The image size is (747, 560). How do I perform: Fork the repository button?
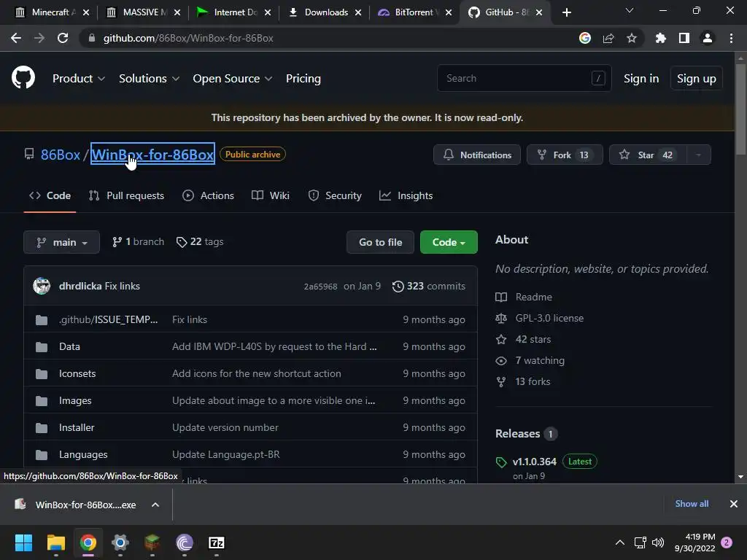point(565,155)
